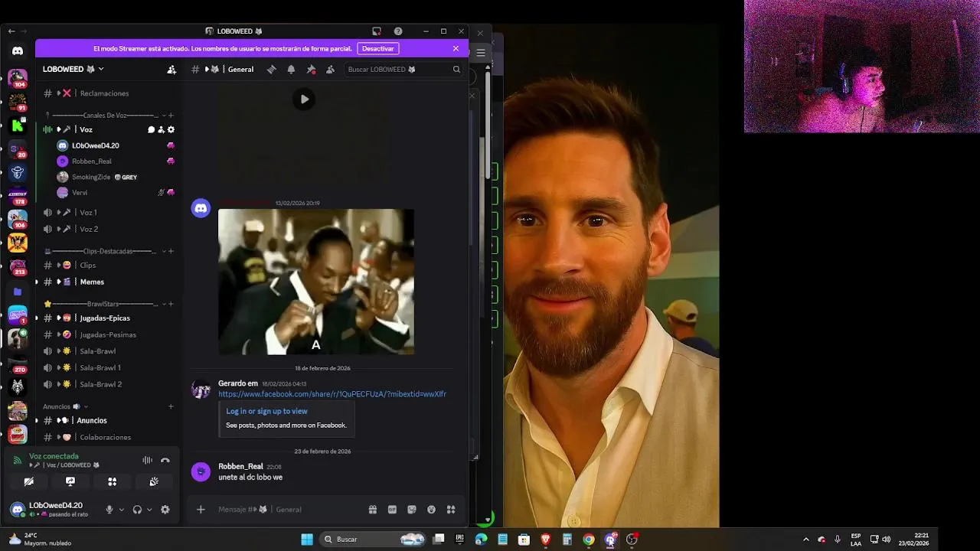Open user settings gear
Screen dimensions: 980x551
165,510
